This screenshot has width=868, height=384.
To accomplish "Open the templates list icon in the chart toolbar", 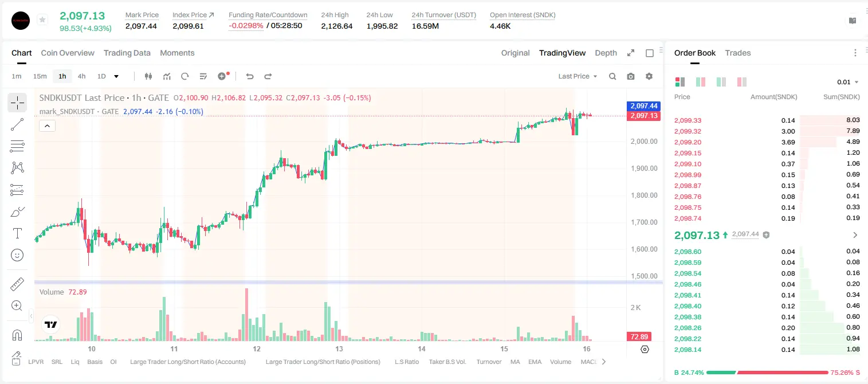I will click(203, 76).
